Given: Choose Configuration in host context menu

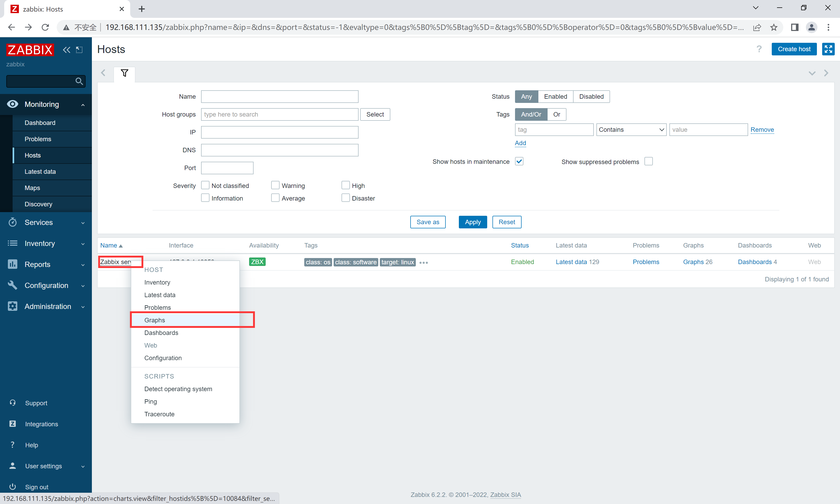Looking at the screenshot, I should pyautogui.click(x=185, y=358).
